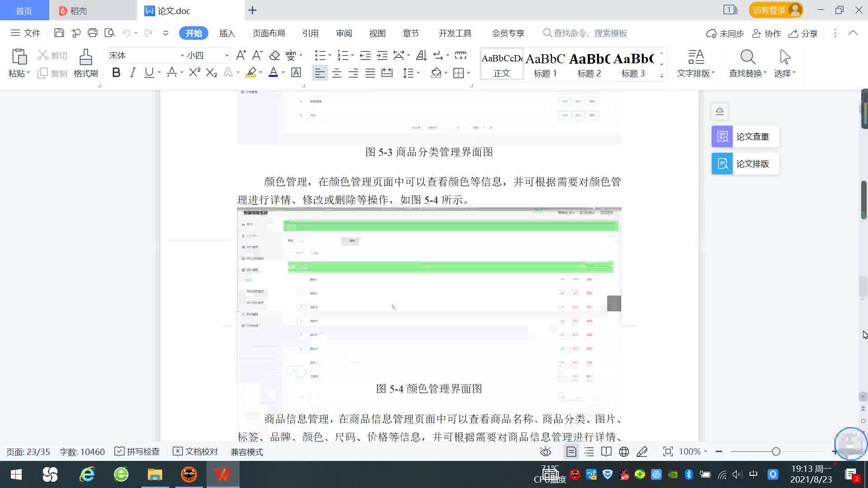Click the 访客登录 login button
This screenshot has height=488, width=868.
point(775,10)
